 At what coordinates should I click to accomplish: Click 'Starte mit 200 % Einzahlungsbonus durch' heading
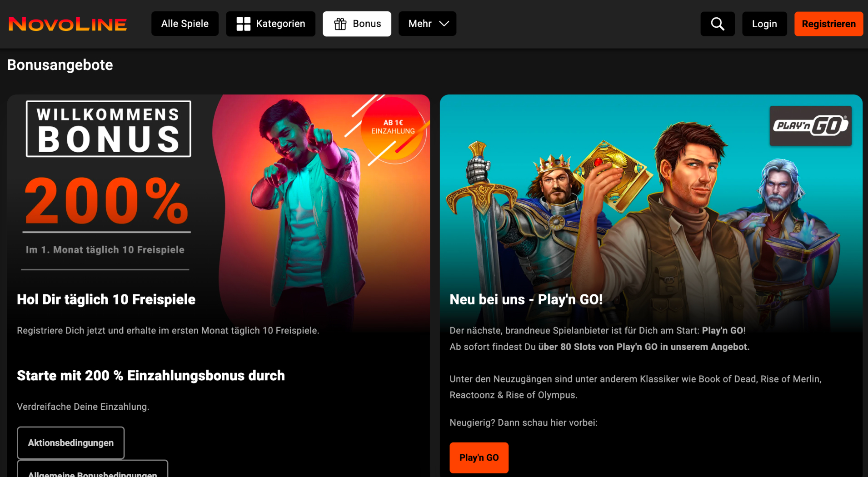pos(151,376)
